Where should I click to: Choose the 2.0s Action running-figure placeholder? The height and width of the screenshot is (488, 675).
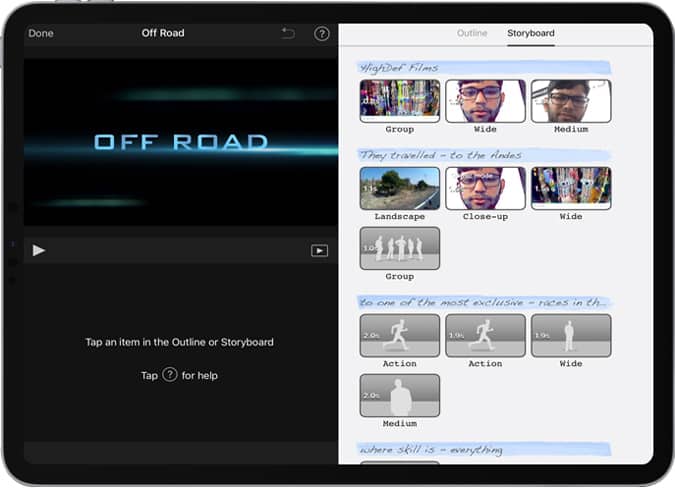click(x=399, y=335)
